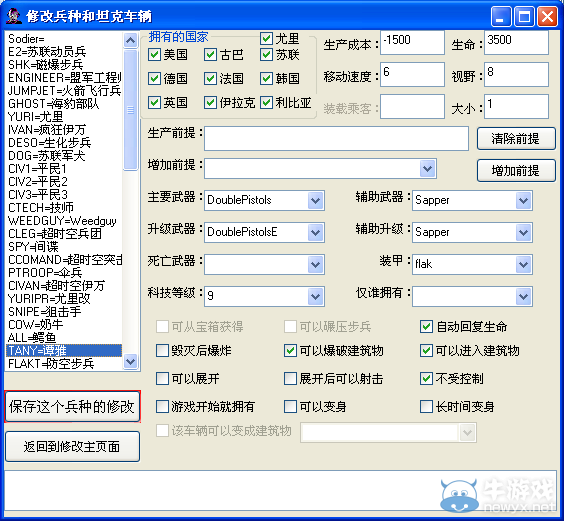Click the 返回到修改主页面 button

point(72,447)
